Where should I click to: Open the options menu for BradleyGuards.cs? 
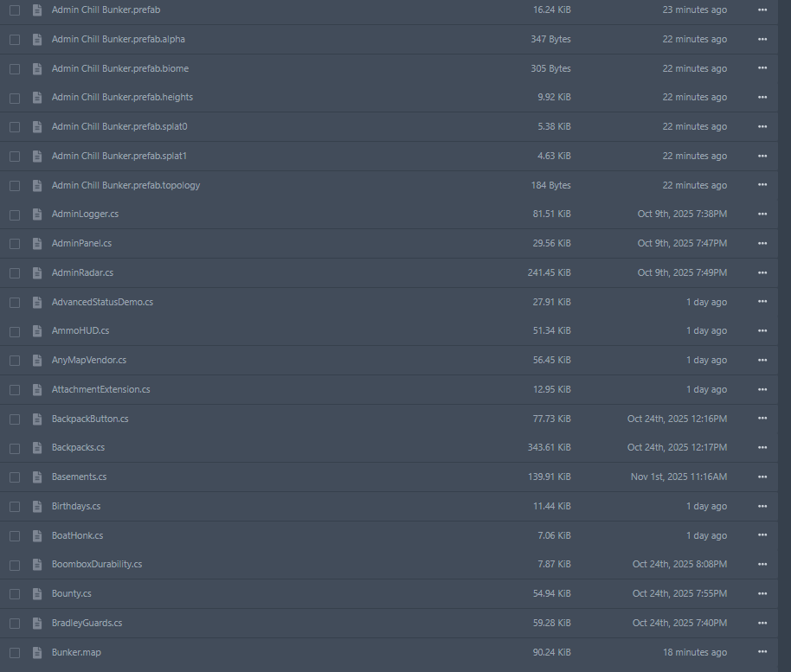coord(762,623)
